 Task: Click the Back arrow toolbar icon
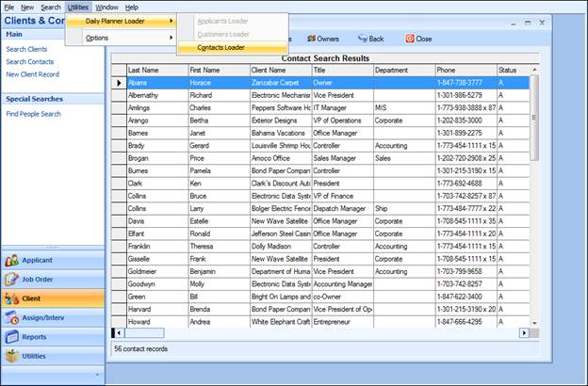pos(363,39)
